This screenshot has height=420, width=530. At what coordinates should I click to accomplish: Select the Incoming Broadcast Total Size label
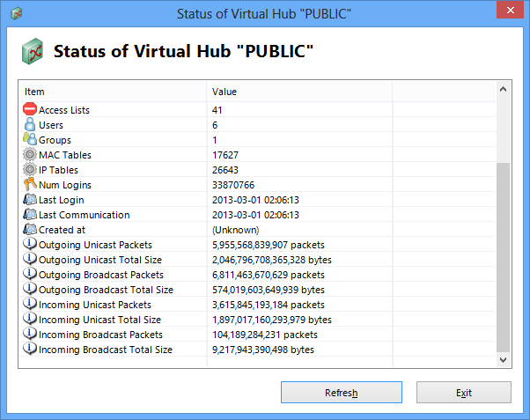[x=106, y=350]
